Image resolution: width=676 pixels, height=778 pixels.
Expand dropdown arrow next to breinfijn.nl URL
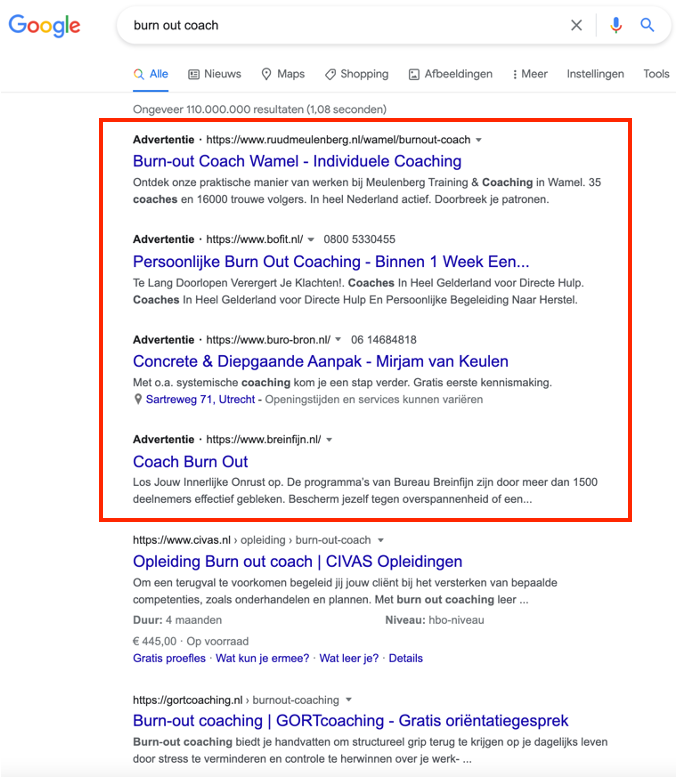coord(329,440)
